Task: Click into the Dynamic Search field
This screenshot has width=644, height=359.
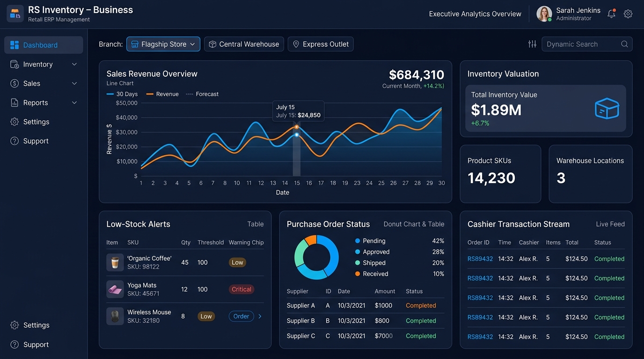Action: tap(587, 44)
